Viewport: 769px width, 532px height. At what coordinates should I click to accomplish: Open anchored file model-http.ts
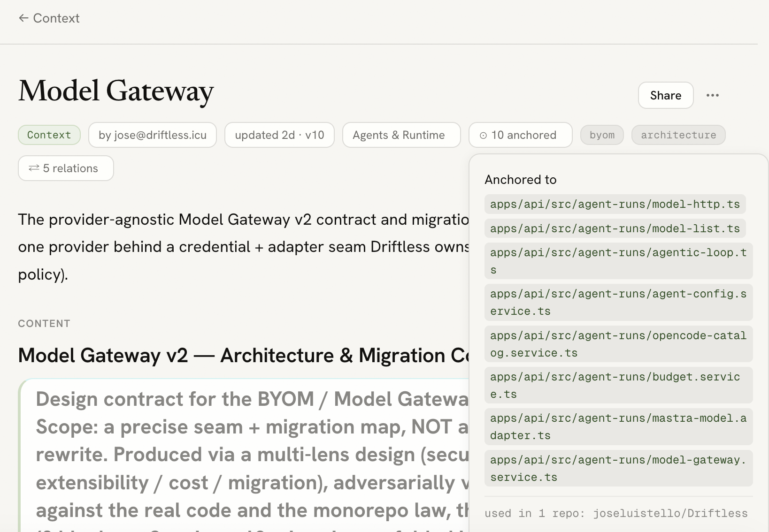coord(615,204)
